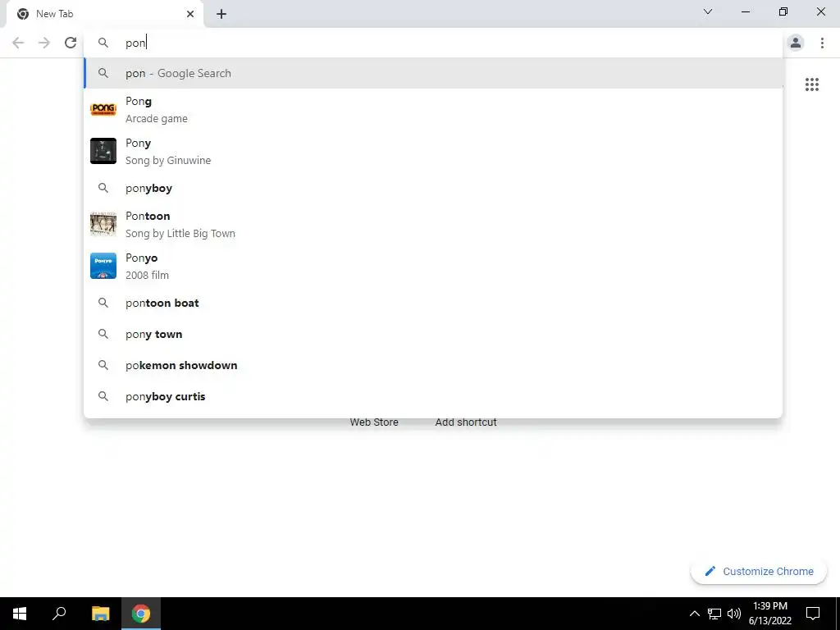Click the search icon beside pontoon boat

pyautogui.click(x=103, y=303)
